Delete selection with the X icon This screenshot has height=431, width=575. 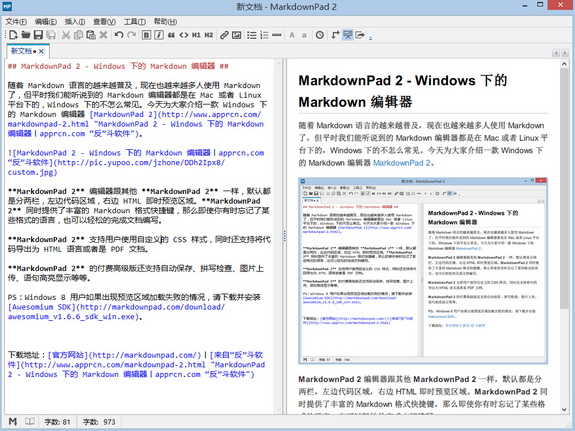click(x=103, y=35)
